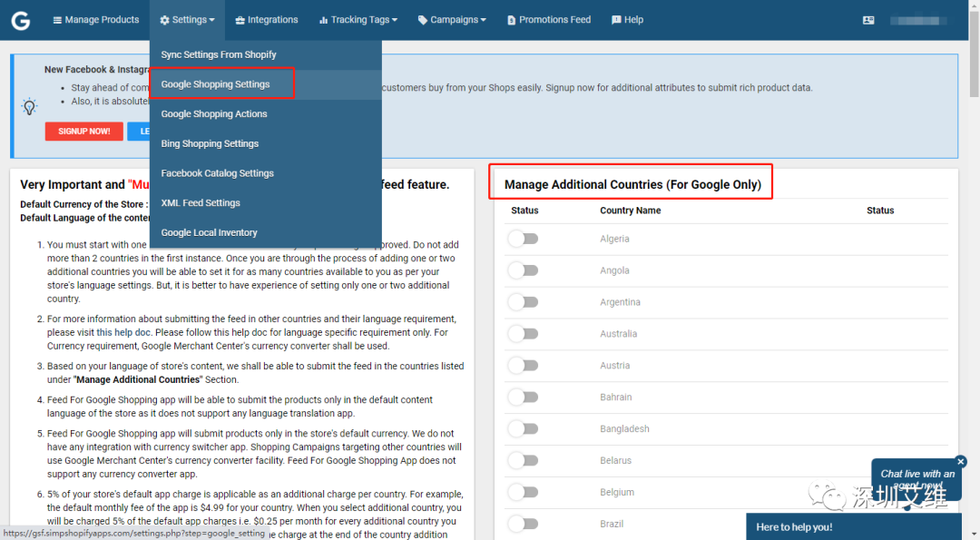Expand the Tracking Tags dropdown arrow

pyautogui.click(x=395, y=20)
